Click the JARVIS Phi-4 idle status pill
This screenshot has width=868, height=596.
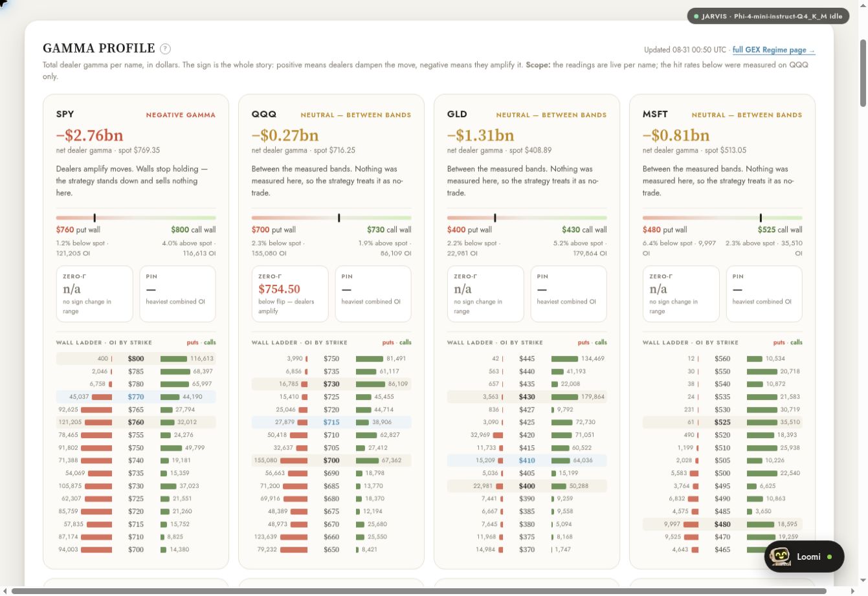click(768, 16)
